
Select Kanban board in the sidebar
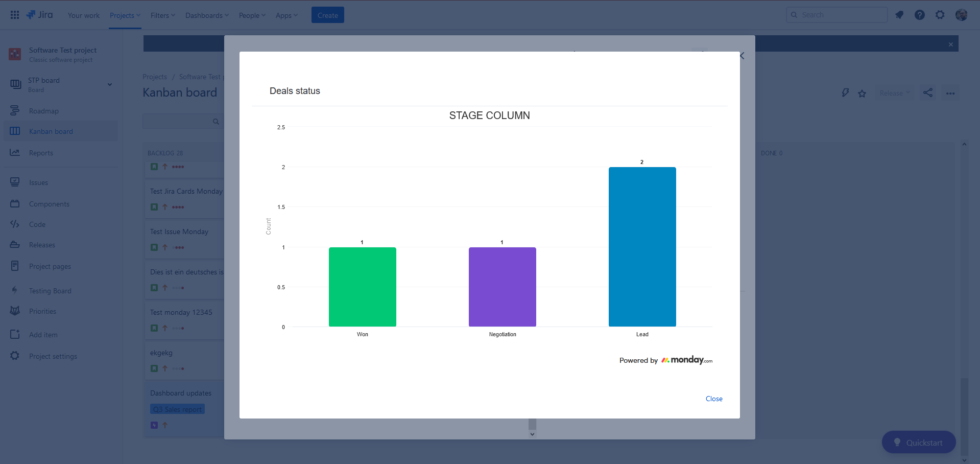click(x=61, y=131)
